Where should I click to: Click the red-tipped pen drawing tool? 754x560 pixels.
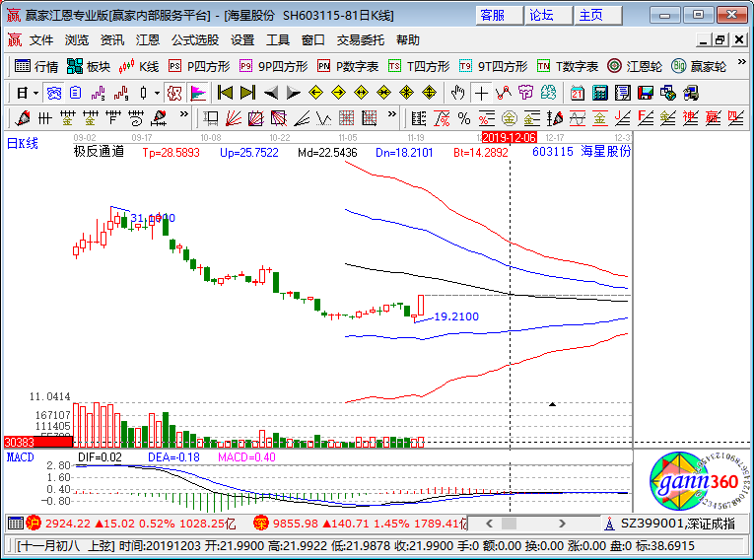pos(23,118)
